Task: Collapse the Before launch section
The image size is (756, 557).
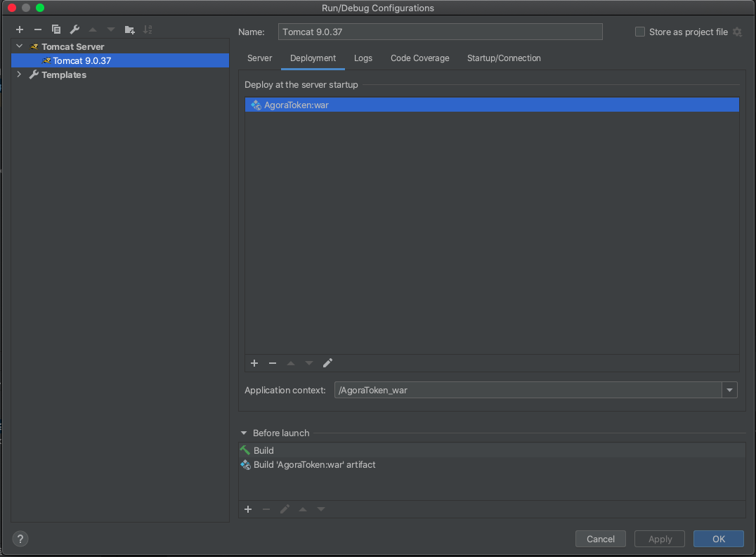Action: [x=244, y=433]
